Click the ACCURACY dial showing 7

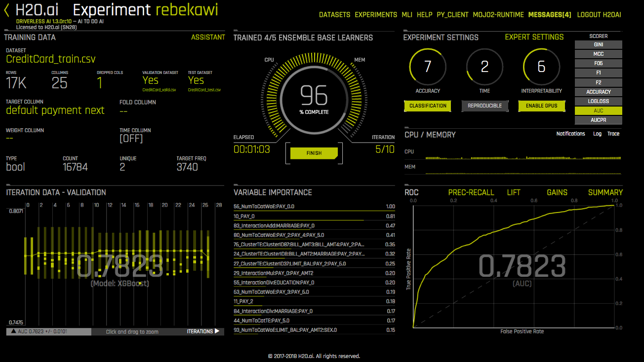(428, 67)
